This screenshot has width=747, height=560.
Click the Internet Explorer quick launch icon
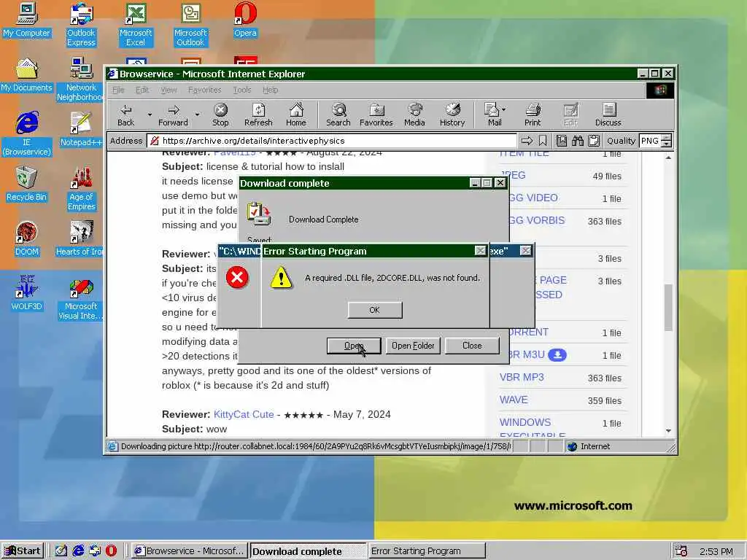click(78, 551)
